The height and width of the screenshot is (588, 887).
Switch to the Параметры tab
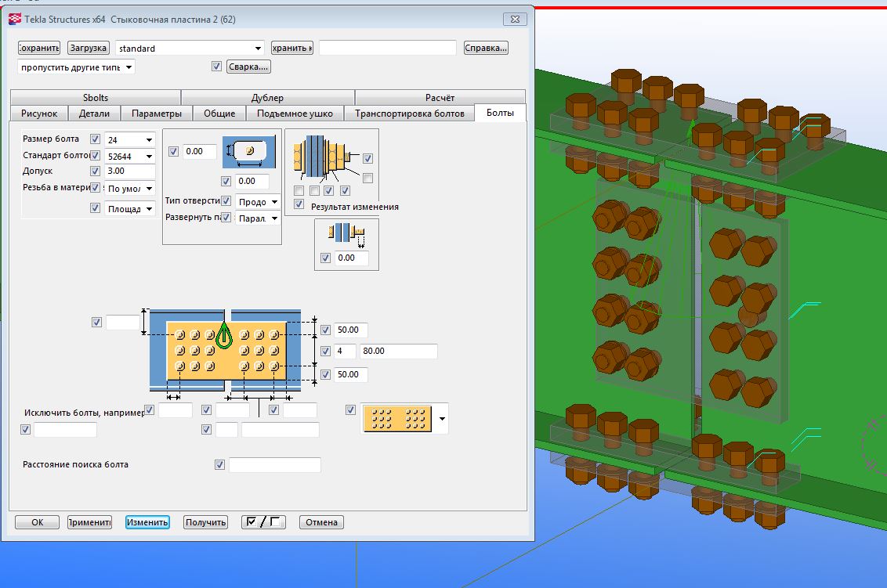click(x=156, y=114)
